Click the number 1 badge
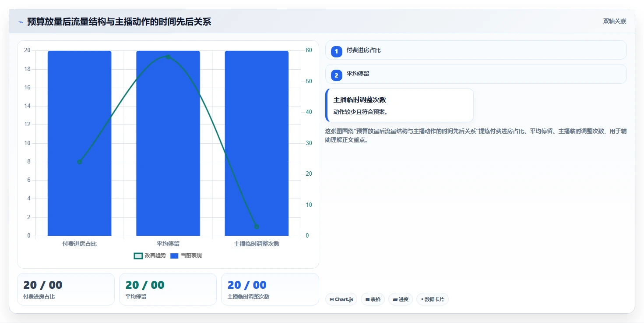644x323 pixels. [336, 52]
